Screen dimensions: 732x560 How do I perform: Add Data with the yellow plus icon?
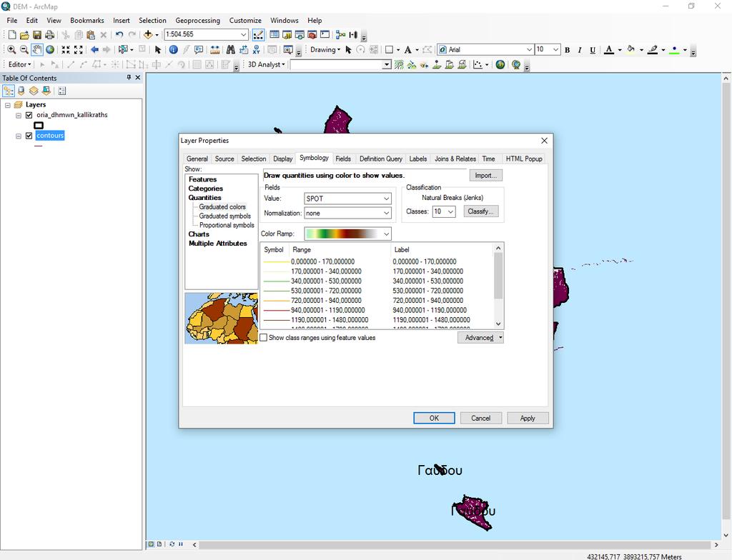point(148,34)
